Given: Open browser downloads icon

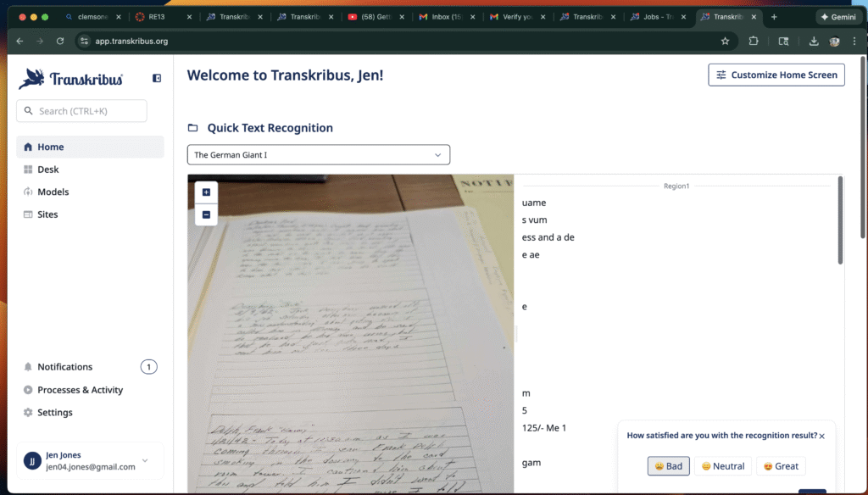Looking at the screenshot, I should tap(814, 41).
